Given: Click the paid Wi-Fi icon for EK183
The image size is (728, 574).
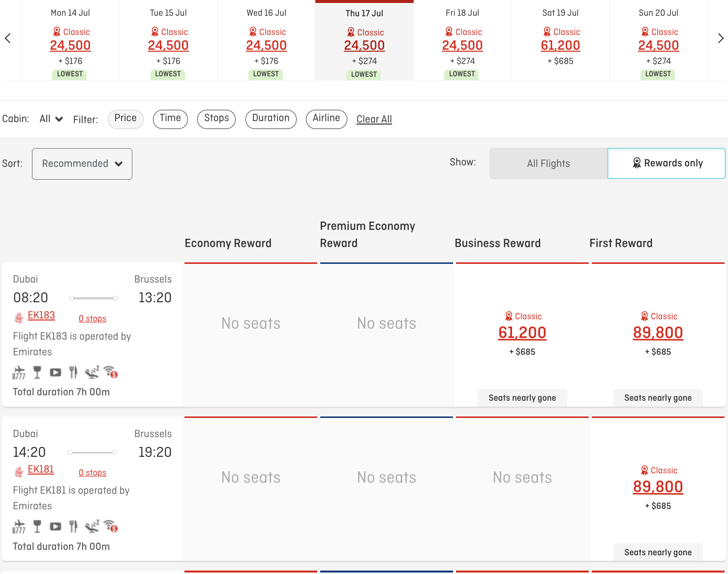Looking at the screenshot, I should [111, 372].
